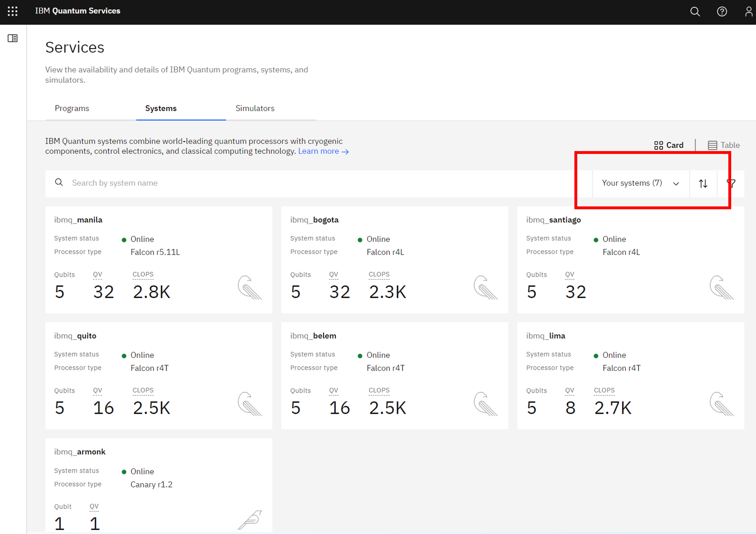This screenshot has width=756, height=534.
Task: Switch to Card view
Action: [x=669, y=145]
